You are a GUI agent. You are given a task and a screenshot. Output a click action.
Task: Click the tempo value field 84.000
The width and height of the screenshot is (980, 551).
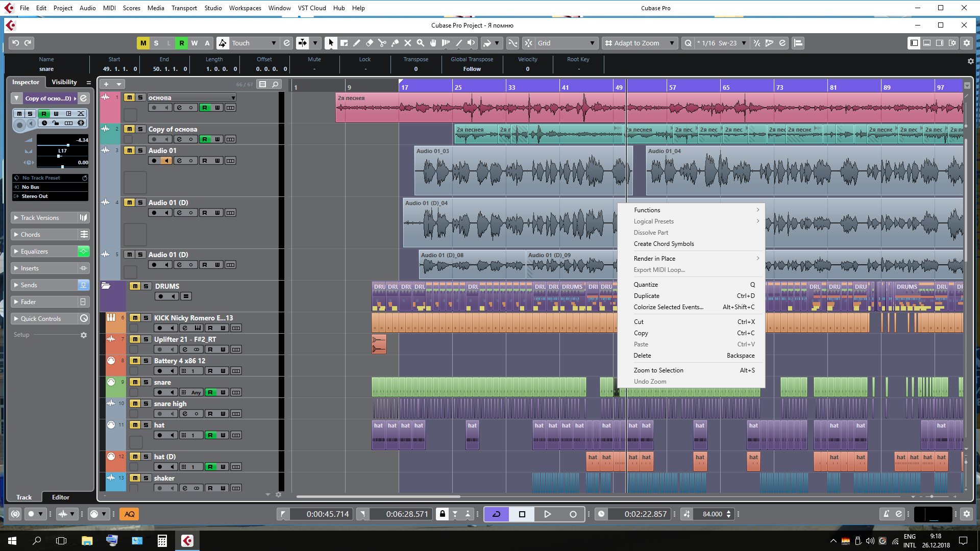click(x=712, y=514)
